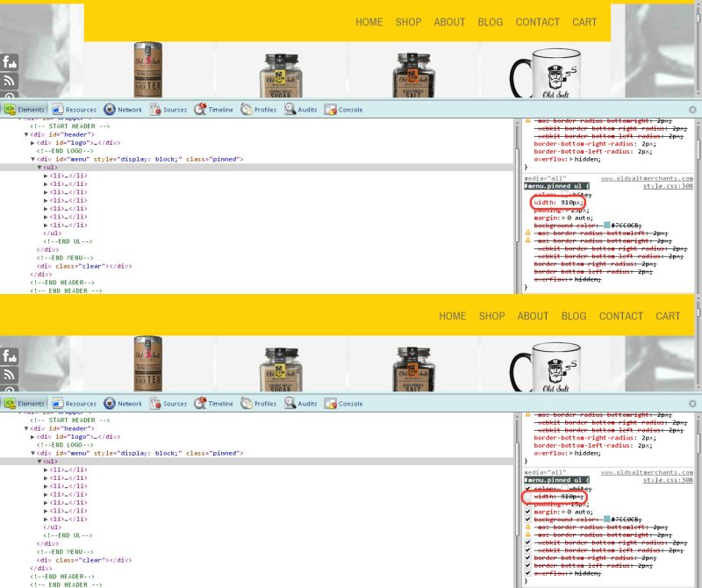The width and height of the screenshot is (702, 588).
Task: Collapse the div id="menu" tree node
Action: 32,160
